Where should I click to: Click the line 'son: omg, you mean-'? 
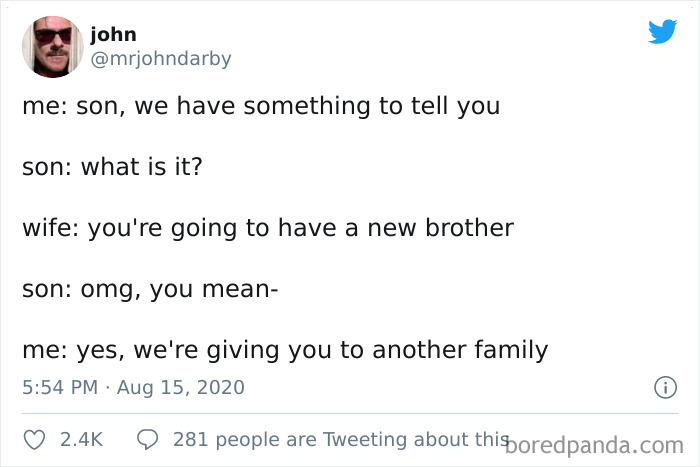pyautogui.click(x=150, y=290)
